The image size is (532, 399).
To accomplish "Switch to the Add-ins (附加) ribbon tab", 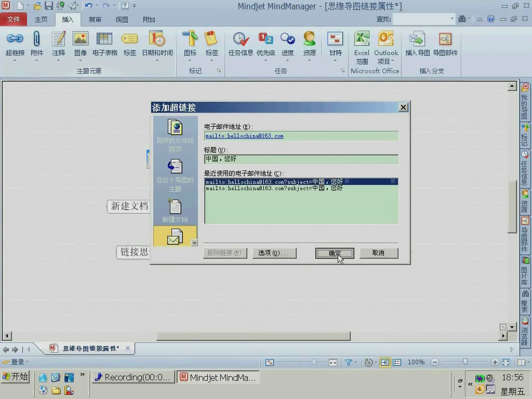I will (149, 19).
